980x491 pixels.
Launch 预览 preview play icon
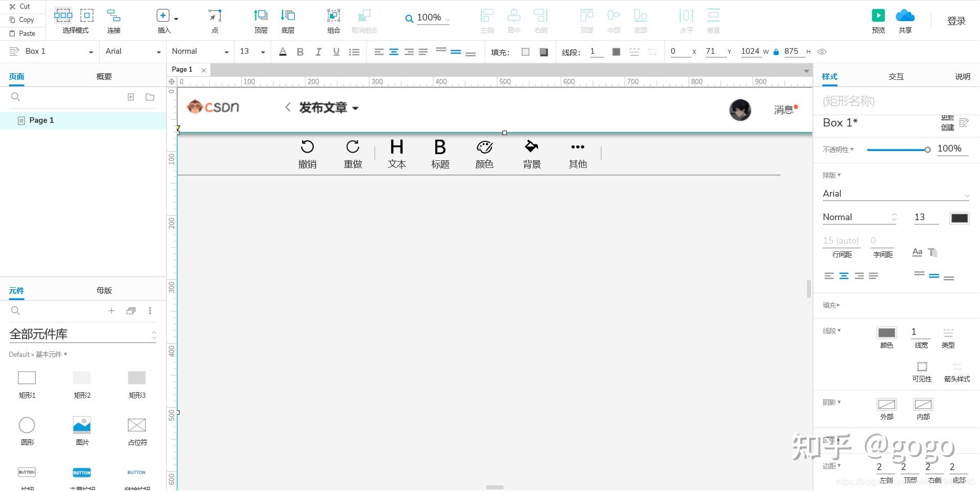pos(878,15)
